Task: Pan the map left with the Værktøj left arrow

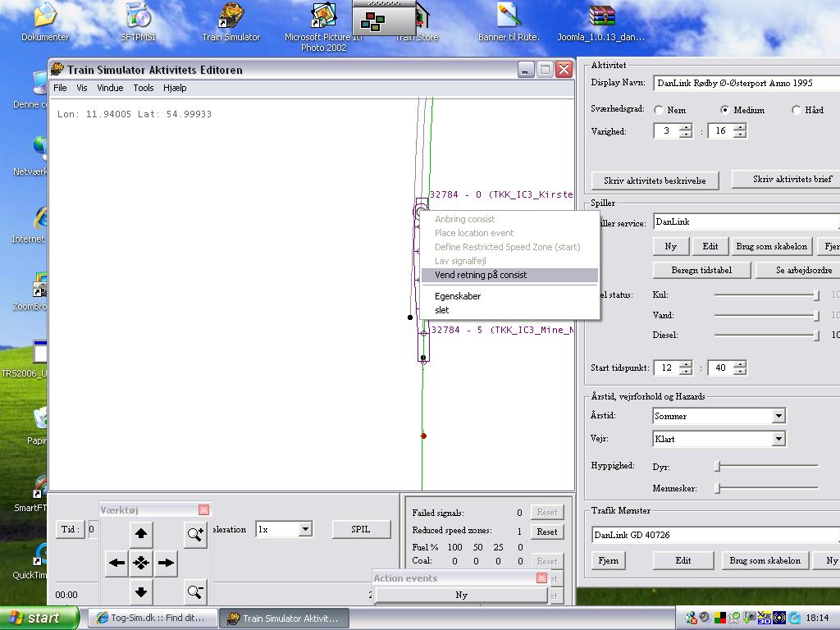Action: [x=116, y=563]
